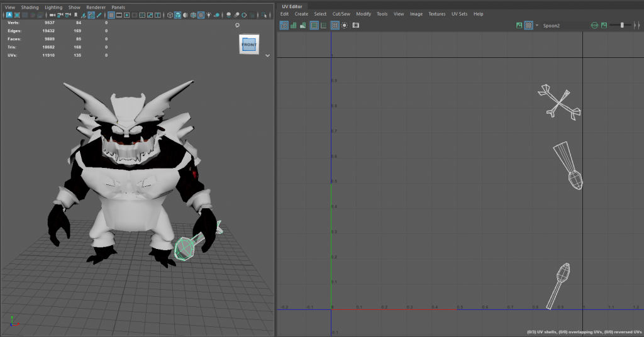
Task: Click the image plane icon
Action: point(84,15)
